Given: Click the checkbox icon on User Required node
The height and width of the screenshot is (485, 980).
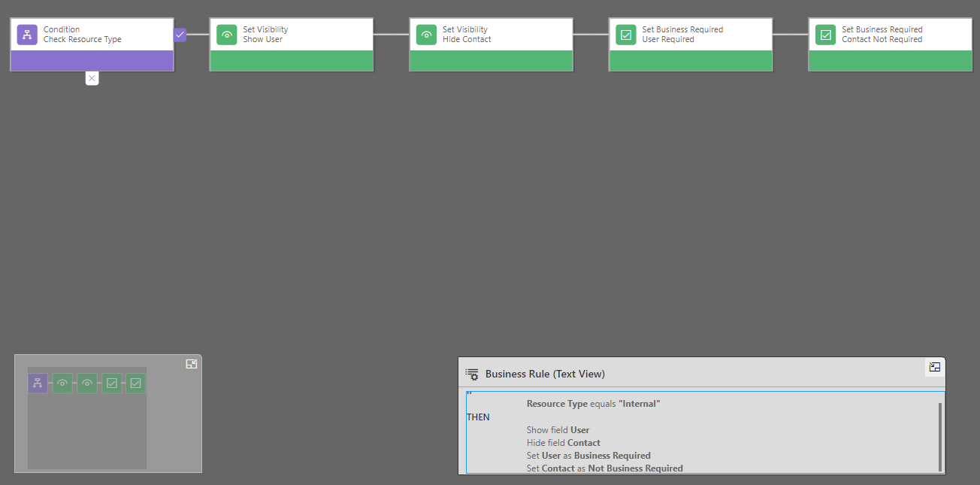Looking at the screenshot, I should pos(626,35).
